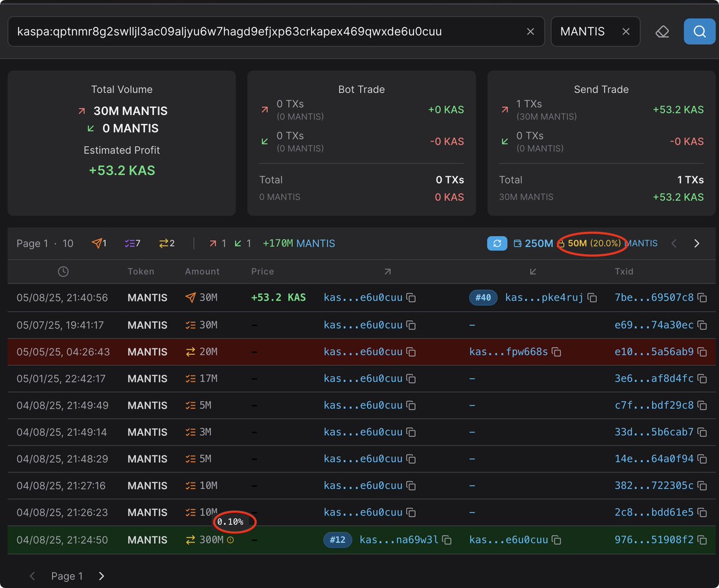Copy txid e69...74a30ec

click(x=702, y=325)
